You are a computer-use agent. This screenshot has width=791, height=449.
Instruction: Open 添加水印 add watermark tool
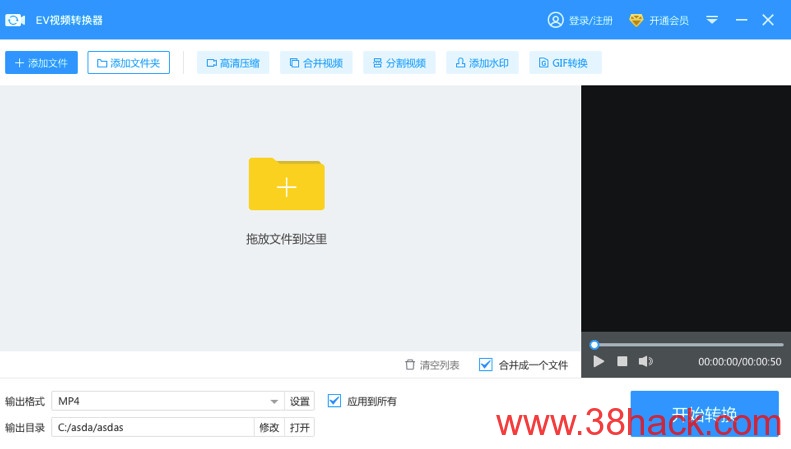click(482, 63)
